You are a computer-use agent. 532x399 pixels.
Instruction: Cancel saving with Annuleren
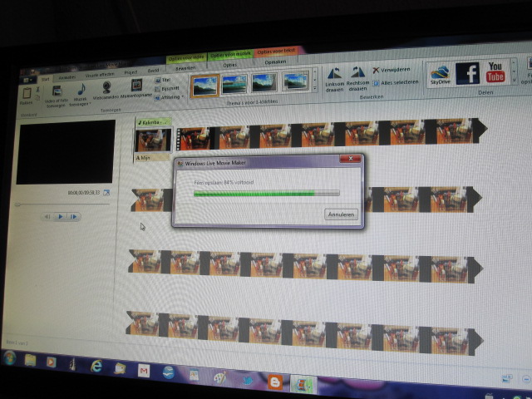[x=341, y=214]
